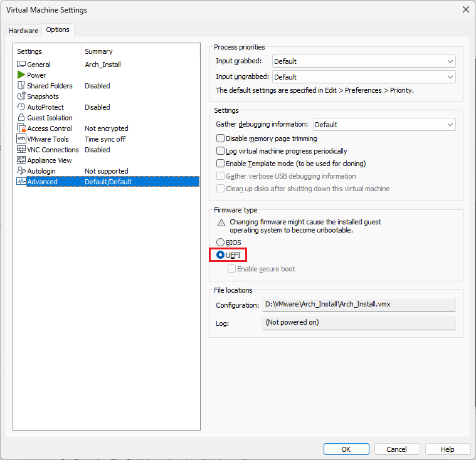476x460 pixels.
Task: Click the Configuration file path field
Action: (359, 305)
